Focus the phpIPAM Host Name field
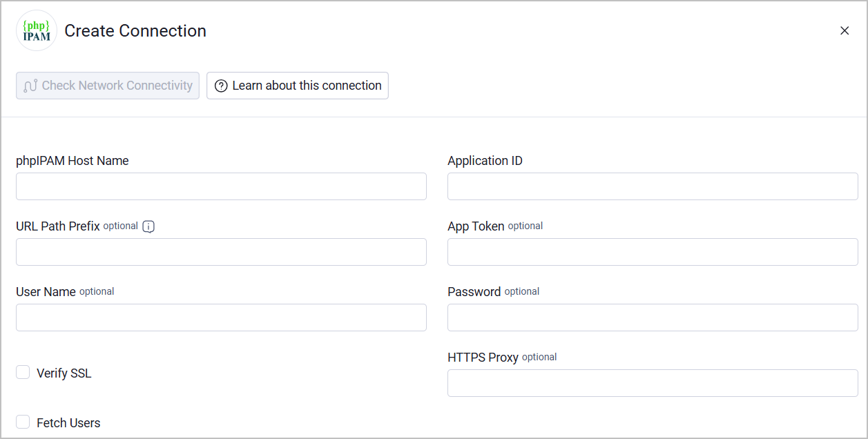The height and width of the screenshot is (439, 868). pyautogui.click(x=221, y=186)
